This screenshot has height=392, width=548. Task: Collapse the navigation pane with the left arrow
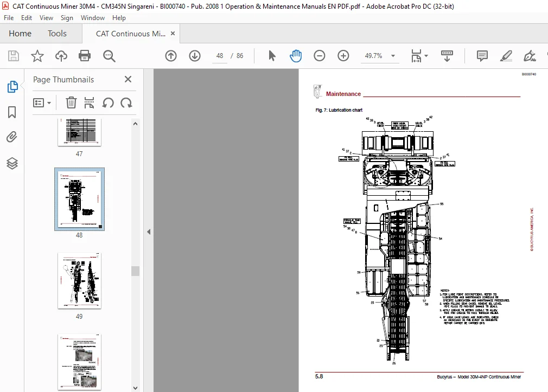point(149,232)
